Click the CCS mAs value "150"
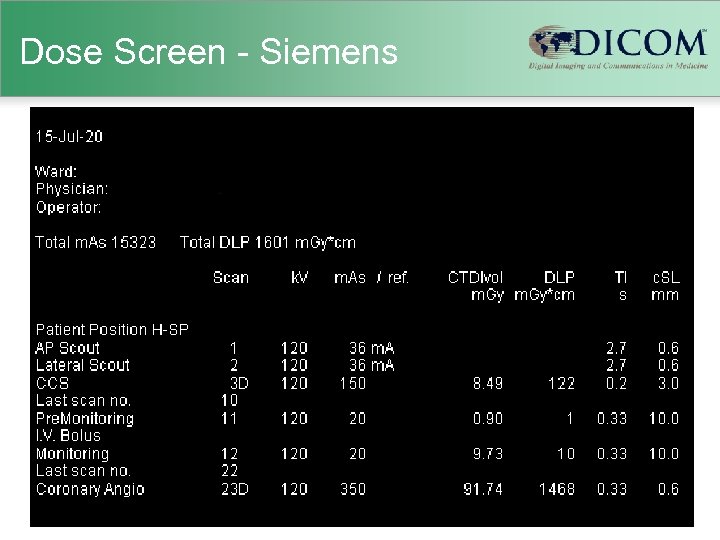The height and width of the screenshot is (540, 720). point(353,383)
